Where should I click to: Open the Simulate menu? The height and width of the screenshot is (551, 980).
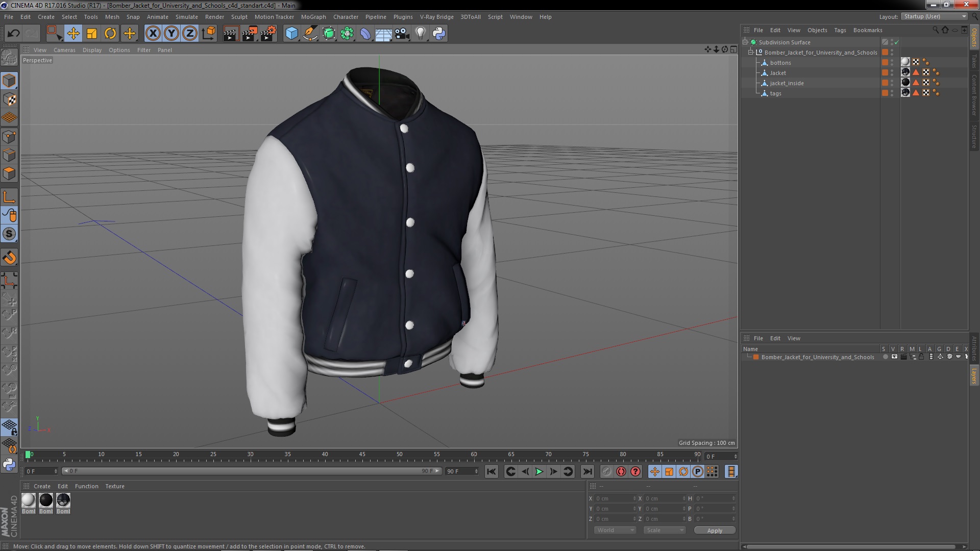(x=186, y=17)
